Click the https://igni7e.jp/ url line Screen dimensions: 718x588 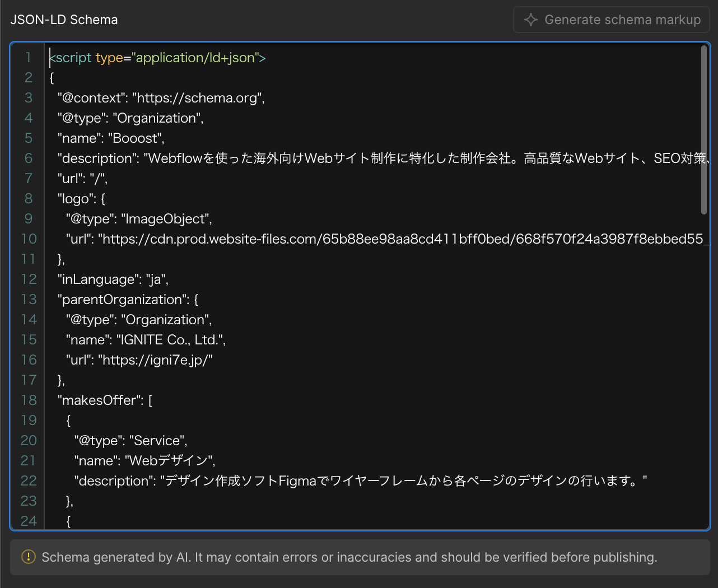139,360
